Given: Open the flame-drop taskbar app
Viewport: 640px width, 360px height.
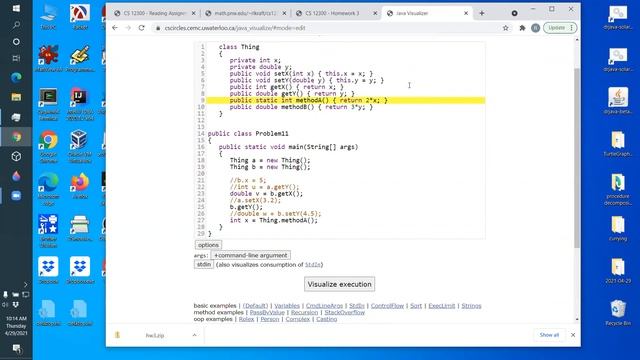Looking at the screenshot, I should click(16, 176).
